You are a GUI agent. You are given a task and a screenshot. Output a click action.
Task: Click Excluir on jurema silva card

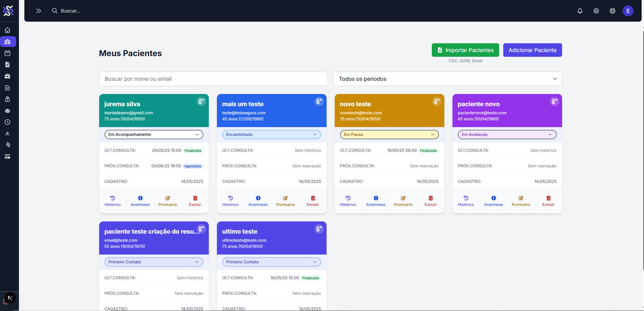point(195,201)
